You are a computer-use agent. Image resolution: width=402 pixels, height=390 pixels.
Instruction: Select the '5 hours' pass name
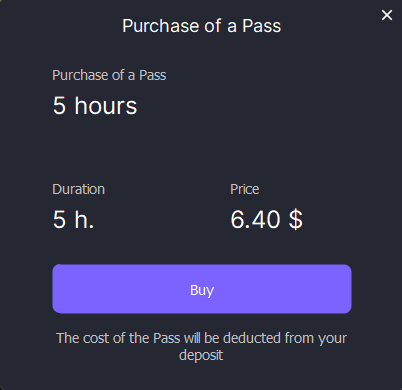(x=95, y=106)
